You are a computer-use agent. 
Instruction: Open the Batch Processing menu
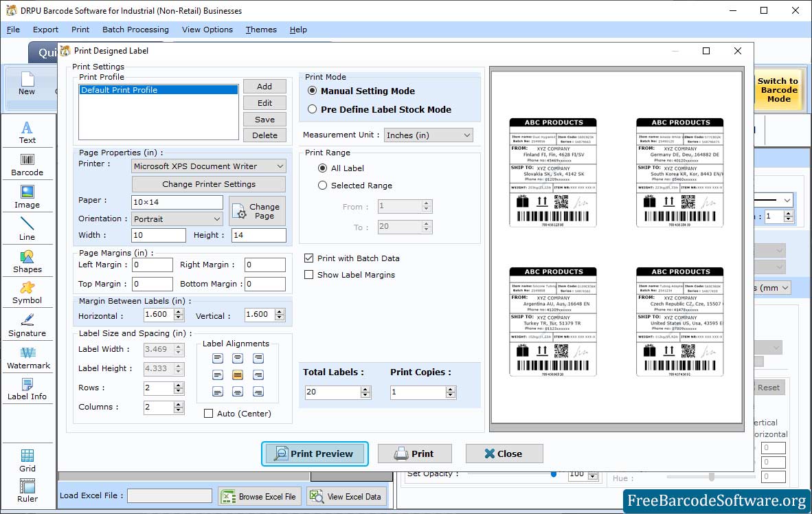pyautogui.click(x=136, y=30)
